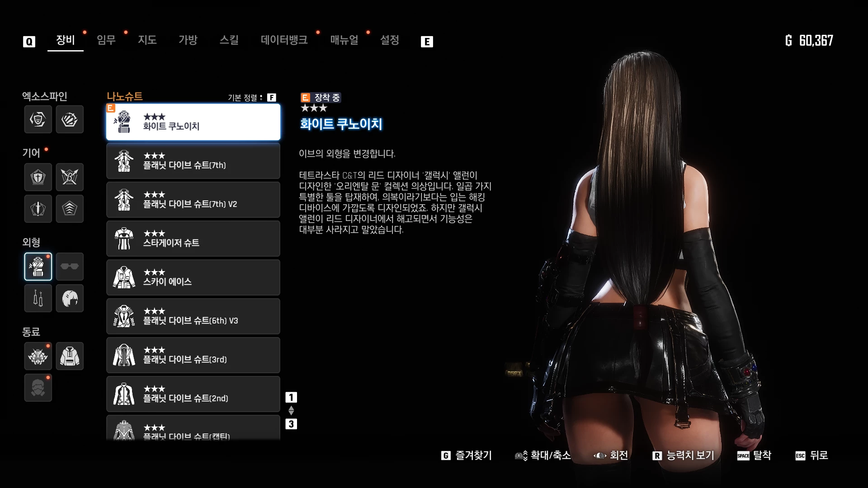Click the 동료 section heading

click(x=31, y=332)
